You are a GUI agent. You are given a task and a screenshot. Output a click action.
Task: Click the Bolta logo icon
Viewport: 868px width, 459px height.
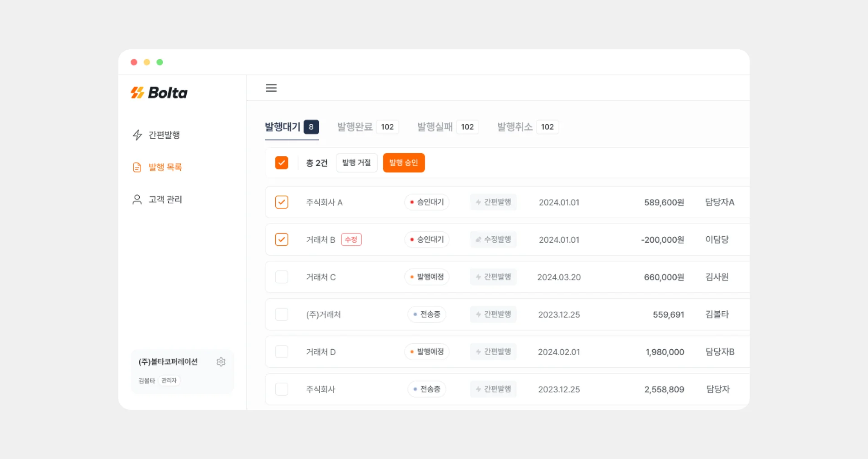click(x=138, y=92)
